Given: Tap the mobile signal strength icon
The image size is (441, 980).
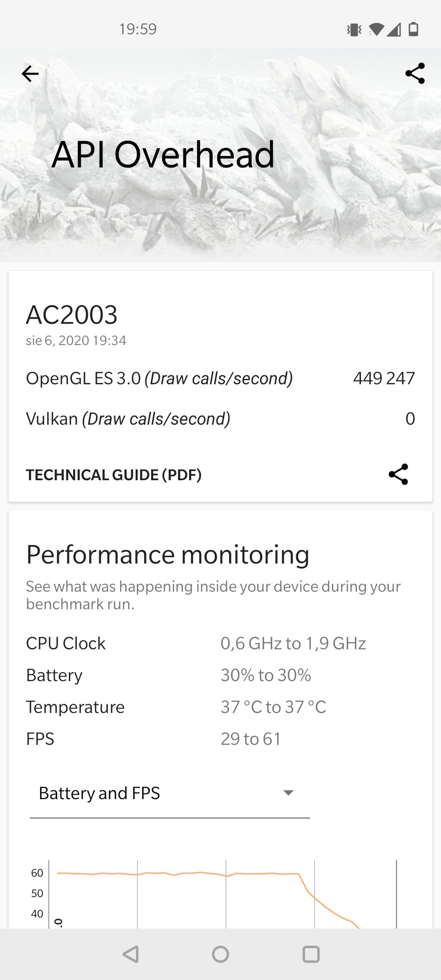Looking at the screenshot, I should (x=394, y=29).
